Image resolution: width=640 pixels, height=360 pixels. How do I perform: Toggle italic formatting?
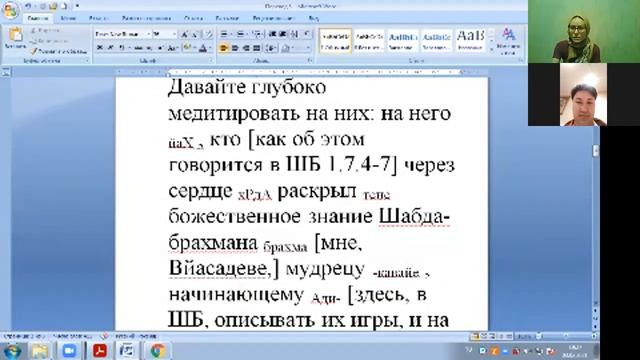110,48
